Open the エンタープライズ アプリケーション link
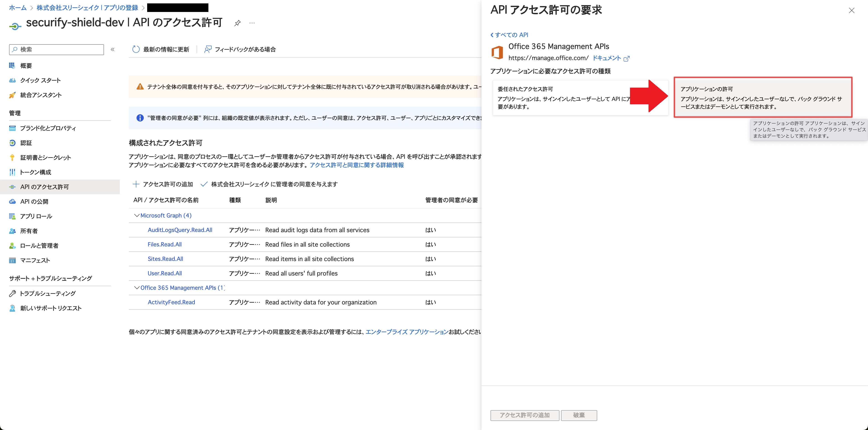Screen dimensions: 868x430 pos(407,332)
